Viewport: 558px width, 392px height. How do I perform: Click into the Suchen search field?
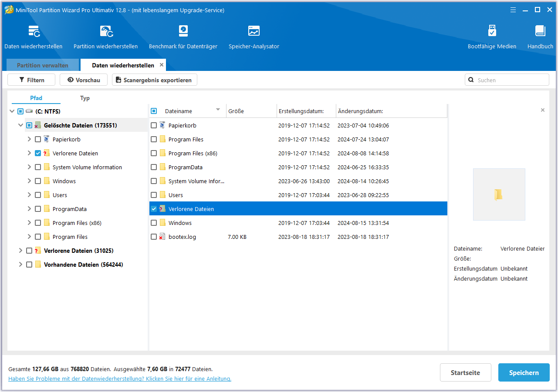[507, 80]
